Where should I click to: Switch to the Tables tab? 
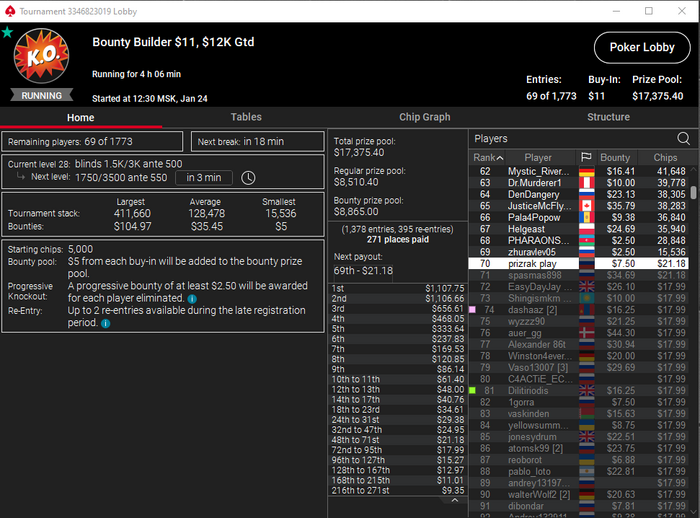click(x=246, y=117)
